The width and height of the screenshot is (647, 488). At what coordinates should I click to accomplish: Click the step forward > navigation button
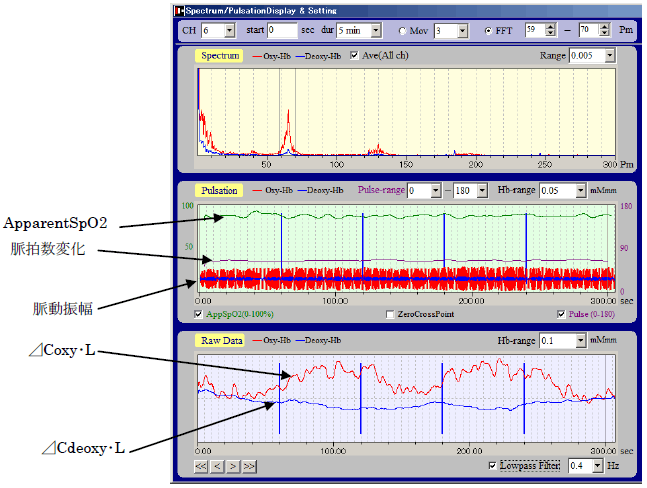[x=233, y=466]
